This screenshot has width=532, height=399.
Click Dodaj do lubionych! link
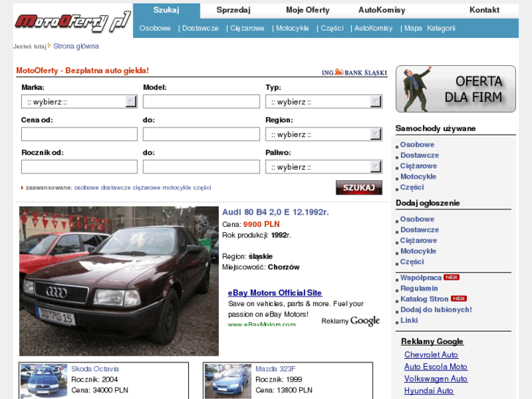pyautogui.click(x=436, y=310)
